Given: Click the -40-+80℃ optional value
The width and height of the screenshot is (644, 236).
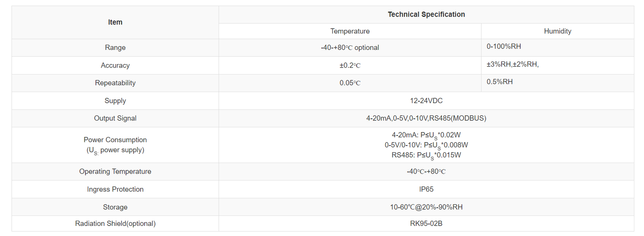Looking at the screenshot, I should pyautogui.click(x=350, y=48).
